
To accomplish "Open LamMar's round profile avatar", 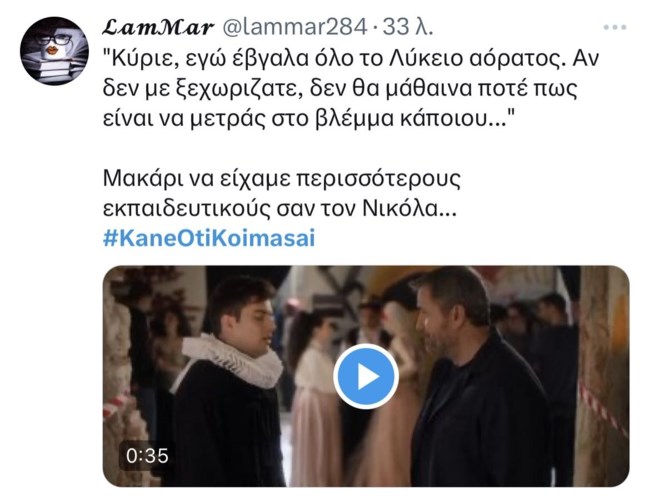I will click(54, 51).
